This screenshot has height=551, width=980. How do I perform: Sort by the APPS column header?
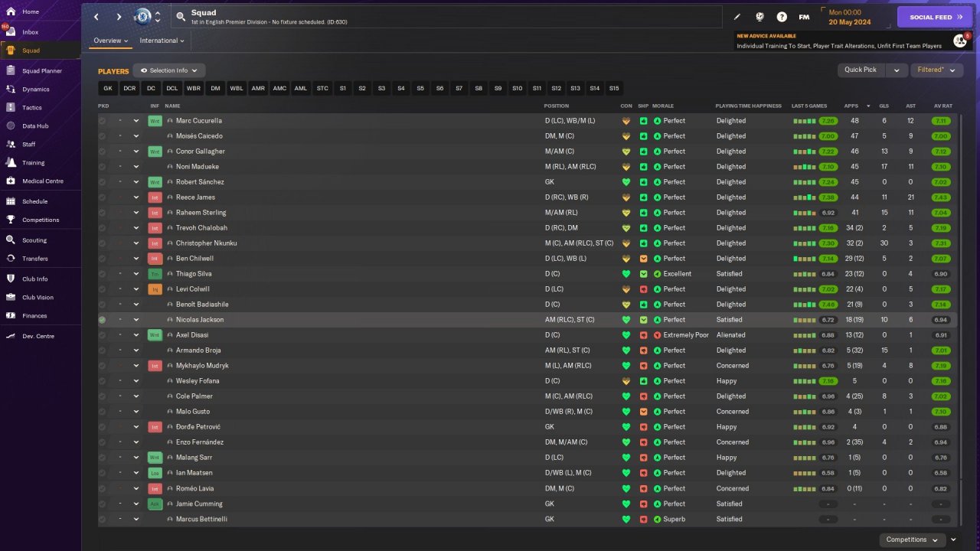(851, 106)
